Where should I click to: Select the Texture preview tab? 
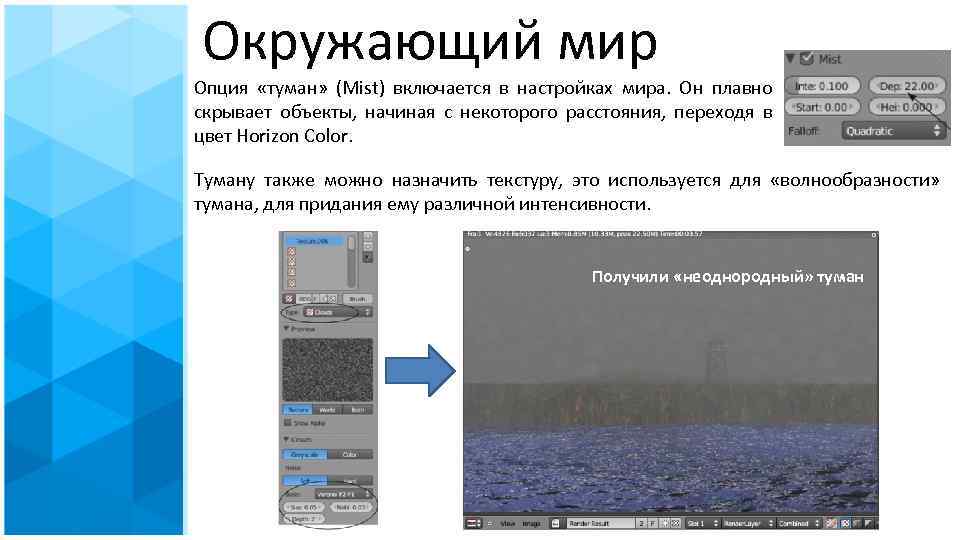[x=298, y=410]
